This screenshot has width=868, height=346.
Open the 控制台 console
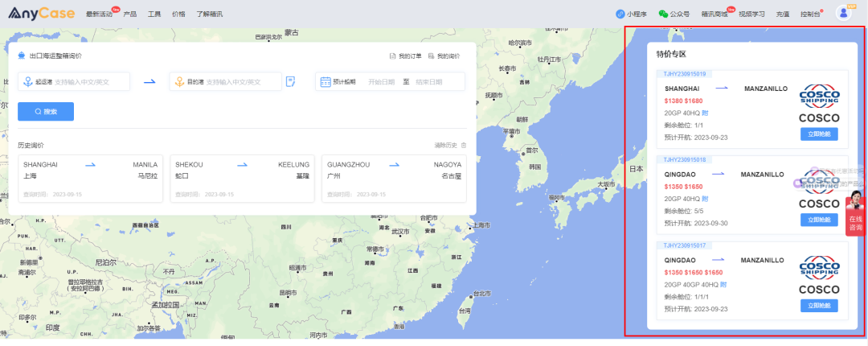[x=810, y=14]
